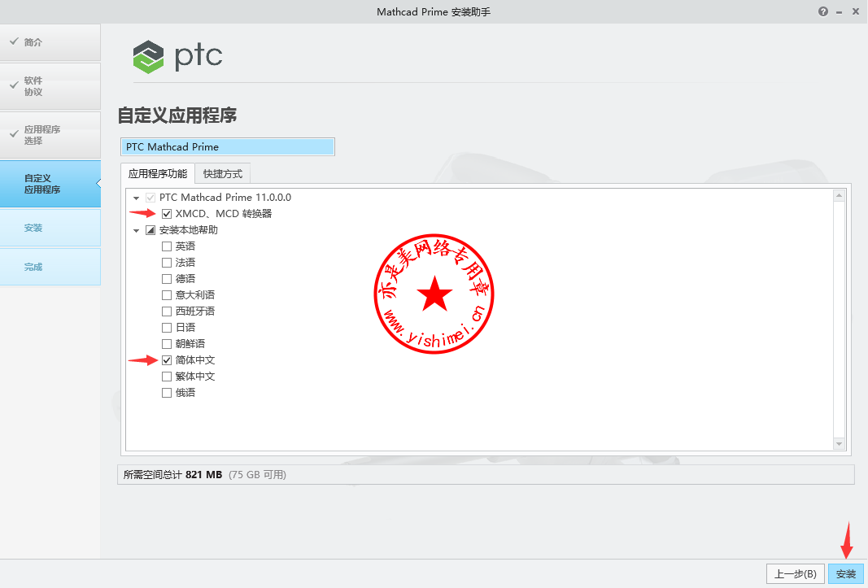Enable the 西班牙语 help checkbox
Screen dimensions: 868x588
click(x=167, y=311)
